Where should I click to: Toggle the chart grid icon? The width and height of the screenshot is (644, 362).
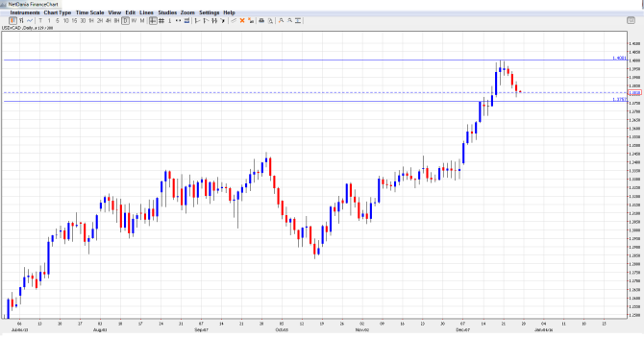[x=161, y=20]
